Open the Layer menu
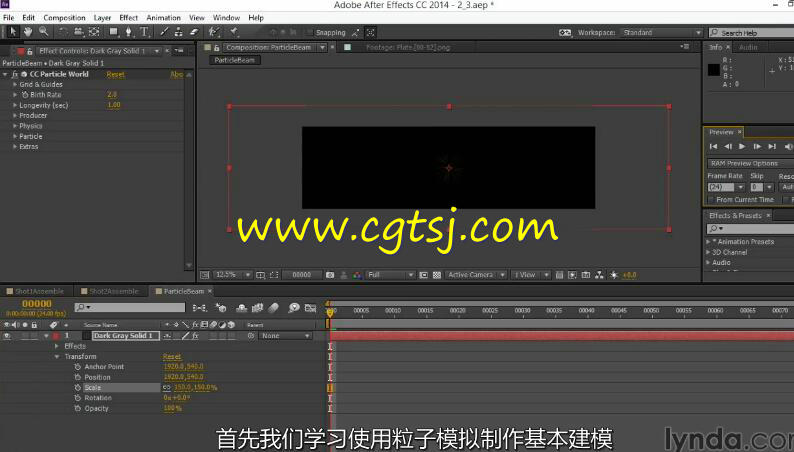This screenshot has width=794, height=452. pos(102,18)
